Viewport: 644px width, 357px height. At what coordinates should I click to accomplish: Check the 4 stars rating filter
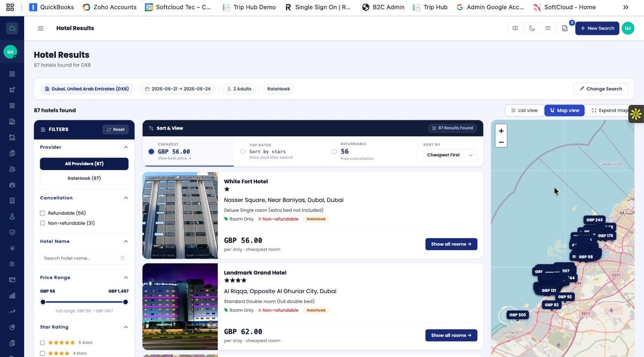(42, 353)
